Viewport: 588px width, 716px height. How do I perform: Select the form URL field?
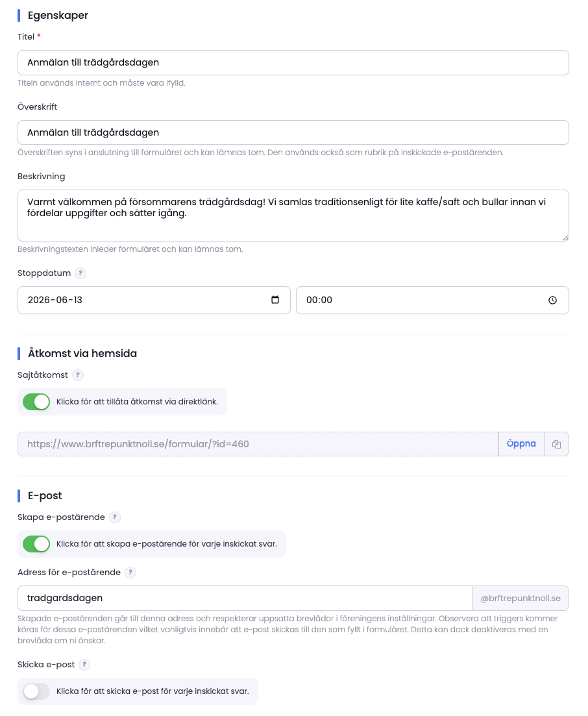258,444
